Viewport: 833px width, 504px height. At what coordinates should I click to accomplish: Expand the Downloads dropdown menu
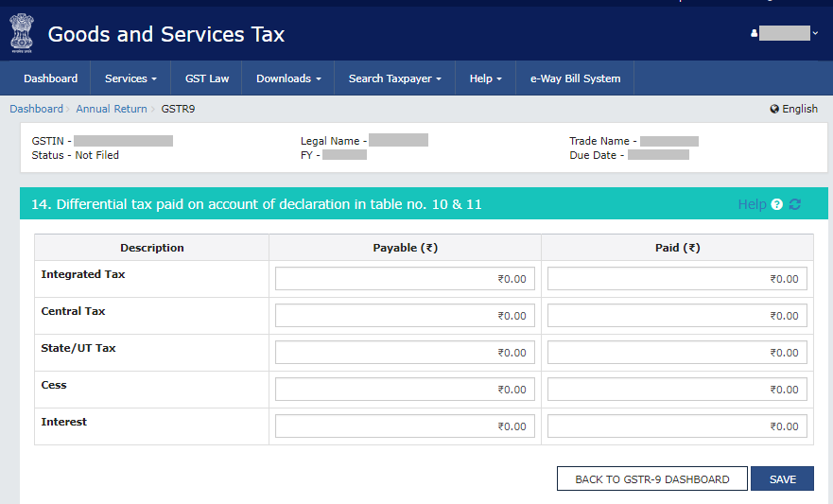(x=288, y=78)
